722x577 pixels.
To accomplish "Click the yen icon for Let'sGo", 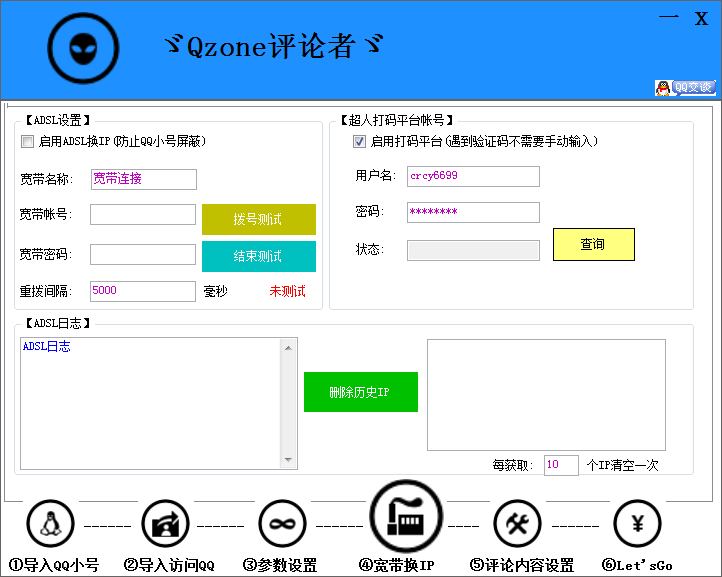I will (638, 524).
